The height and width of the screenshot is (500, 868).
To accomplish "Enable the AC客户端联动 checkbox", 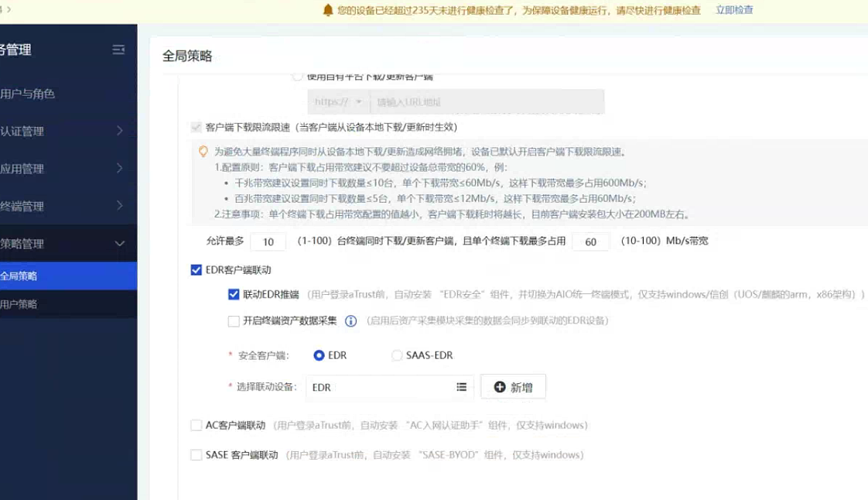I will pyautogui.click(x=196, y=425).
